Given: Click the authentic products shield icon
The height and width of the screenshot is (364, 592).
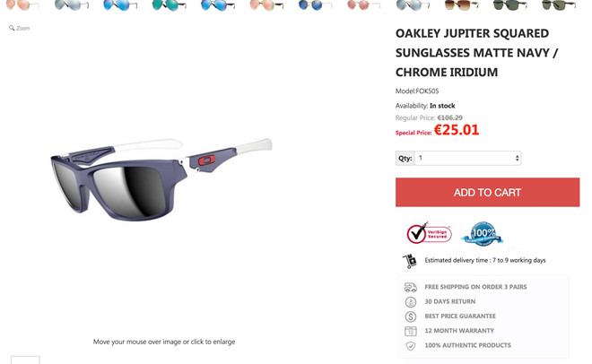Looking at the screenshot, I should point(411,345).
